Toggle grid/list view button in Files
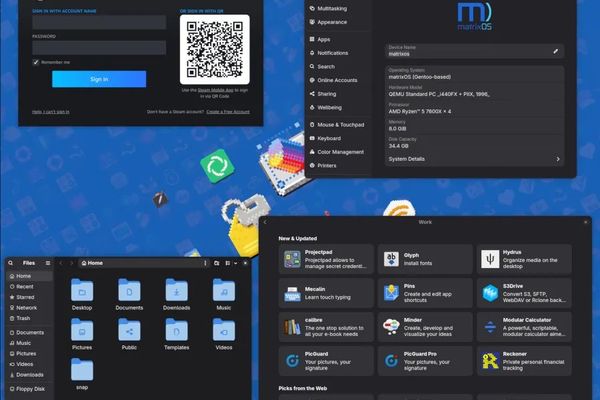600x400 pixels. (228, 263)
